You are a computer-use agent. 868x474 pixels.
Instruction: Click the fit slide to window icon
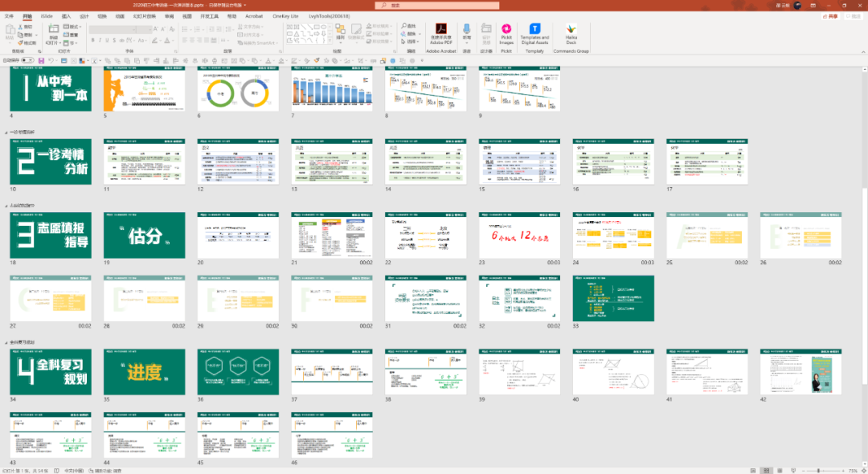pyautogui.click(x=863, y=471)
